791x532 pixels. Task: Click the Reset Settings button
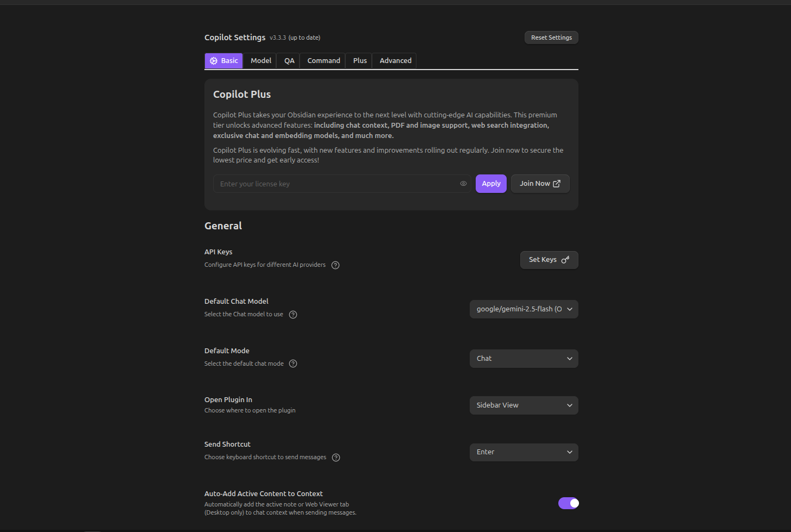click(551, 37)
